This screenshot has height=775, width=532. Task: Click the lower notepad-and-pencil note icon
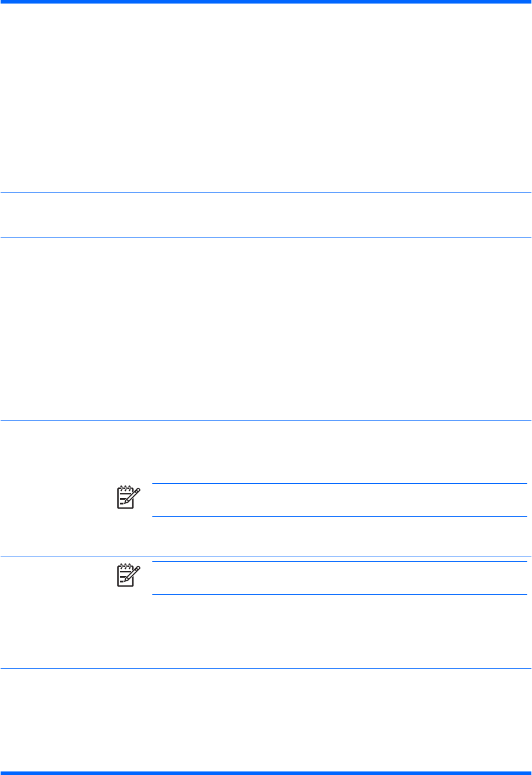(x=129, y=577)
